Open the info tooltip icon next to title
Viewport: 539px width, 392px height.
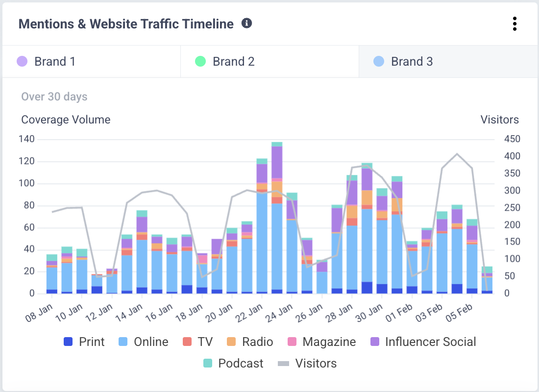(x=247, y=23)
